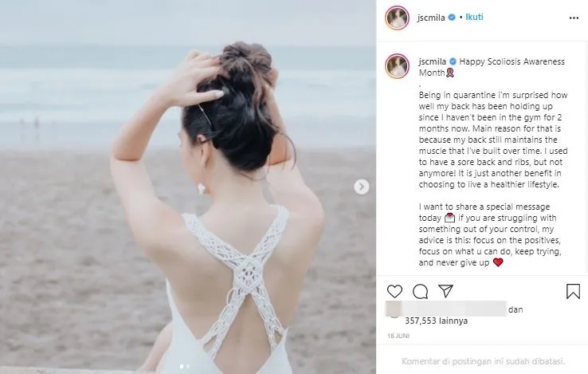Go to the next photo with the arrow

362,187
